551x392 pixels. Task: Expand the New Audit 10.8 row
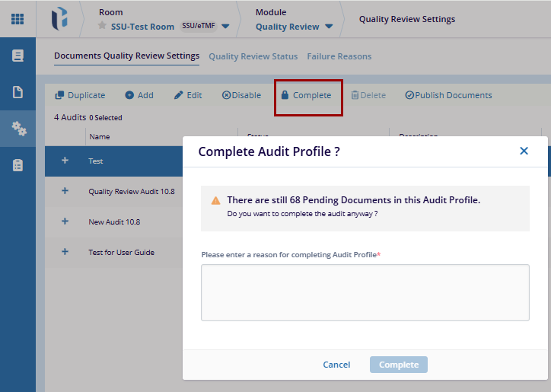point(65,221)
